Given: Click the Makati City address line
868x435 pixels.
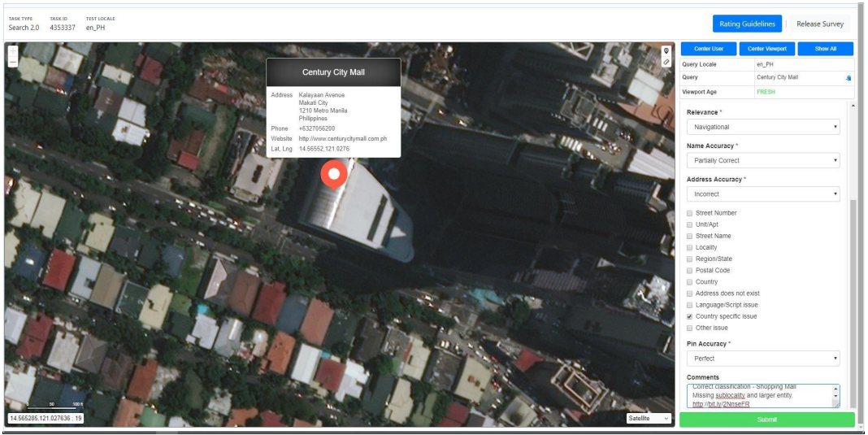Looking at the screenshot, I should 314,103.
